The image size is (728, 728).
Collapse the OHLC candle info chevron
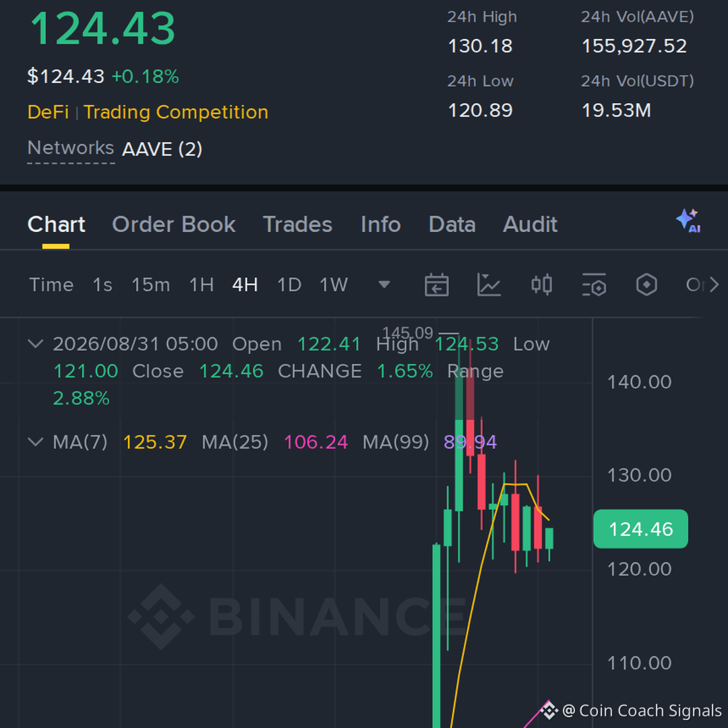36,344
